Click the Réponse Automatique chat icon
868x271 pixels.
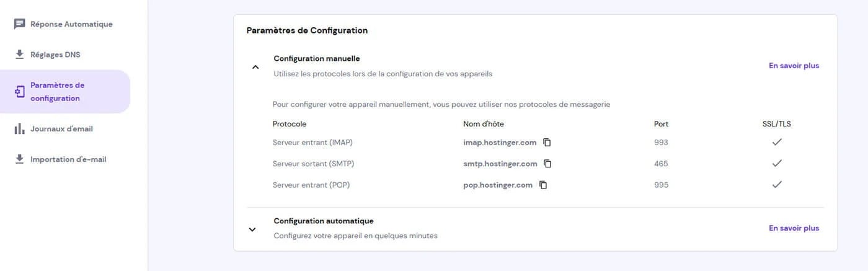pyautogui.click(x=19, y=24)
